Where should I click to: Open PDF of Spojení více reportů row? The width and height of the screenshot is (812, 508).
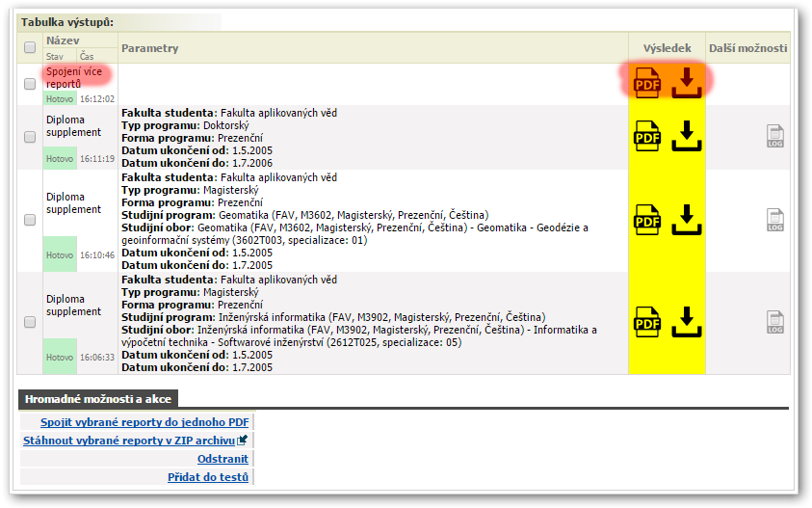click(x=647, y=83)
